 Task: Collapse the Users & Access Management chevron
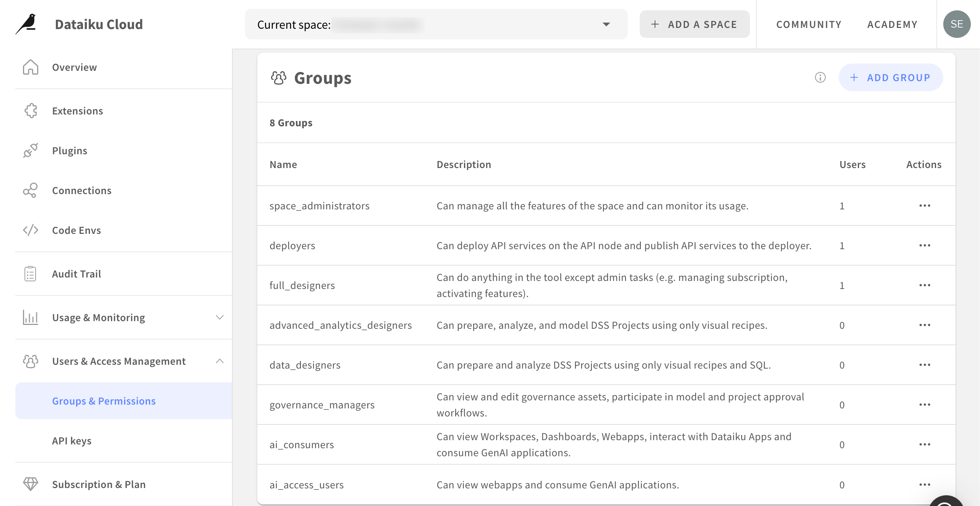click(220, 361)
